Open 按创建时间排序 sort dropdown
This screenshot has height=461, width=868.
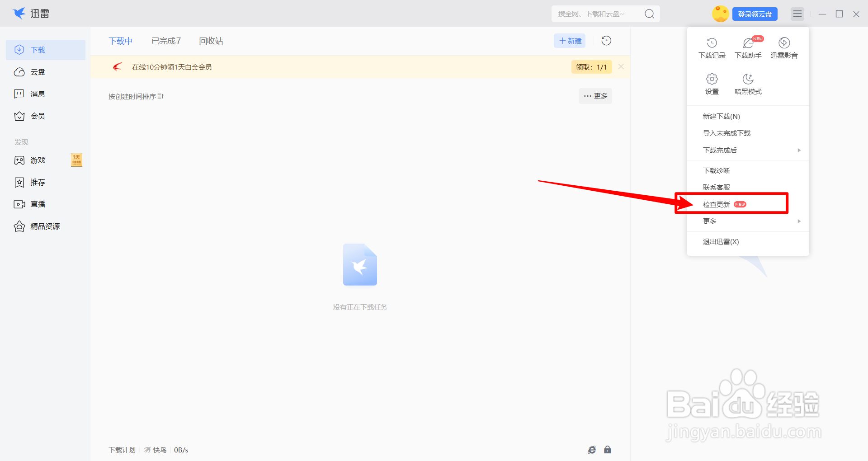coord(136,96)
